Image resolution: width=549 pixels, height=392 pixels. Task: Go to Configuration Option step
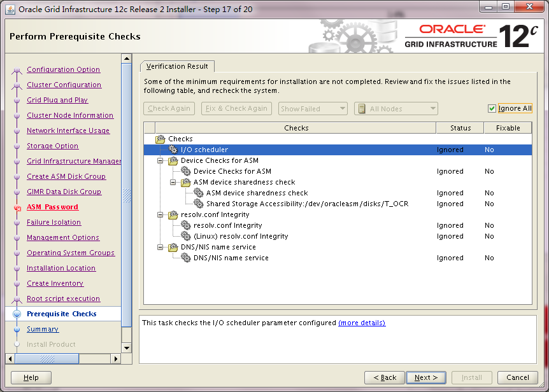pyautogui.click(x=64, y=69)
